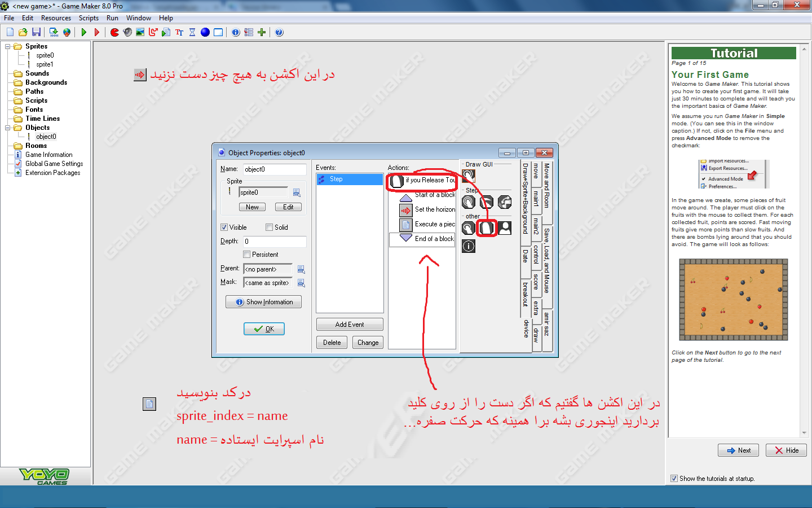Open a game file from toolbar
The width and height of the screenshot is (812, 508).
[23, 32]
